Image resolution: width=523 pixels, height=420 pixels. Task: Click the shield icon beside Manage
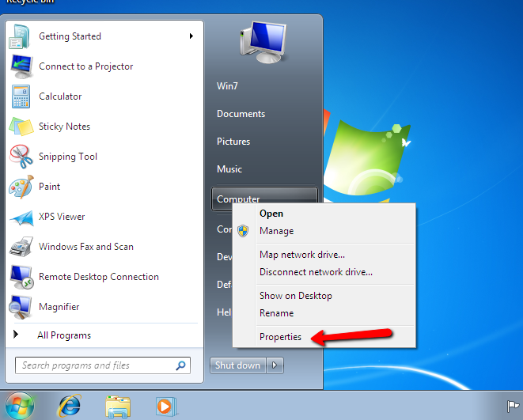point(243,231)
